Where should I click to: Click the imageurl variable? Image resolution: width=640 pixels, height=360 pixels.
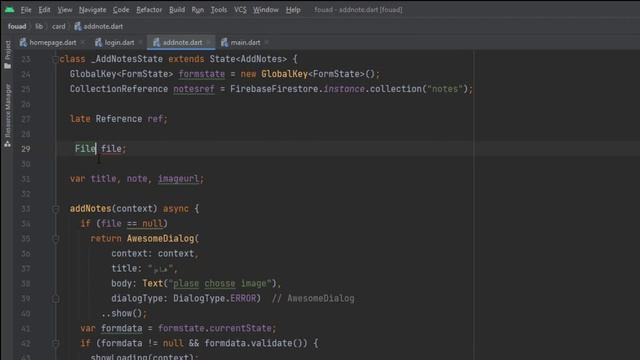[x=178, y=179]
